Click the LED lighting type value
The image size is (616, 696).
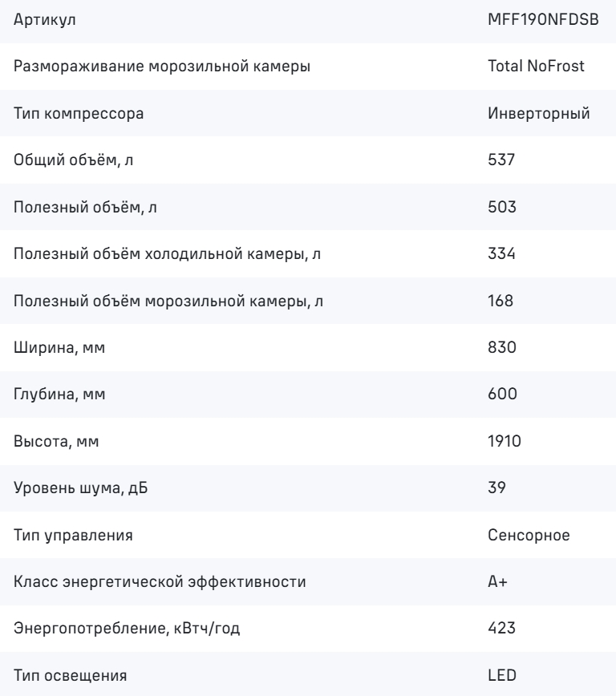pyautogui.click(x=502, y=675)
